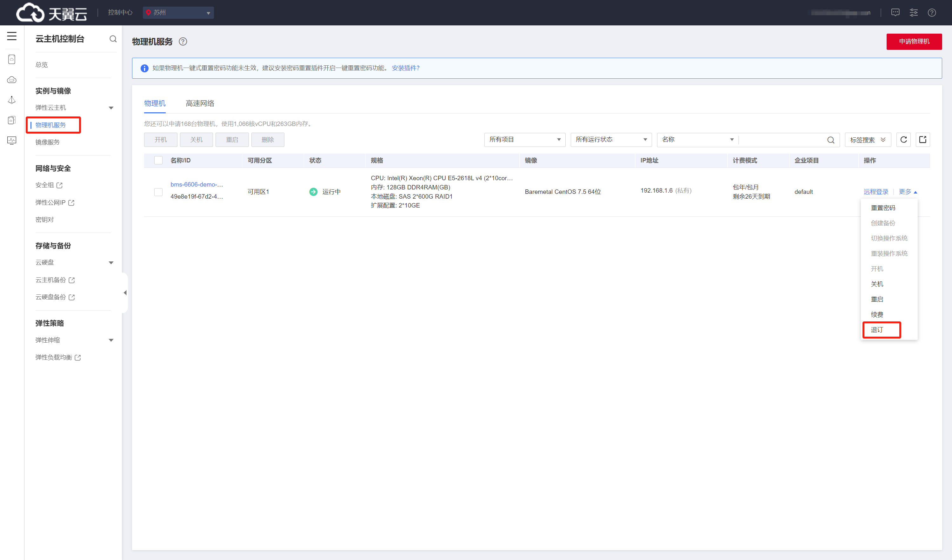Click external link icon next to 云硬盘备份
The width and height of the screenshot is (952, 560).
tap(72, 297)
